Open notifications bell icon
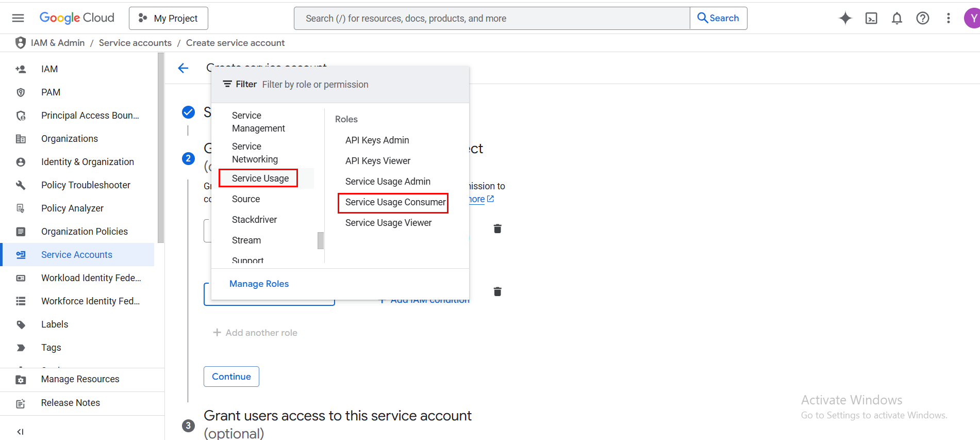This screenshot has height=440, width=980. [896, 18]
